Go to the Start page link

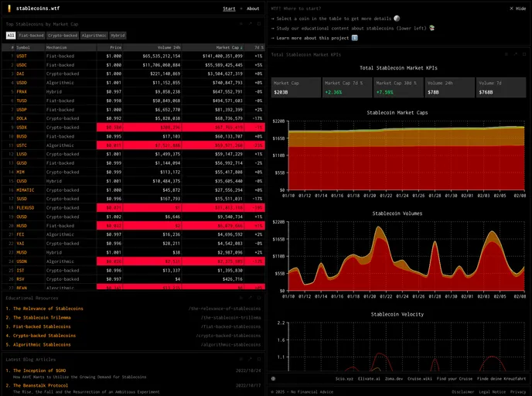(229, 9)
